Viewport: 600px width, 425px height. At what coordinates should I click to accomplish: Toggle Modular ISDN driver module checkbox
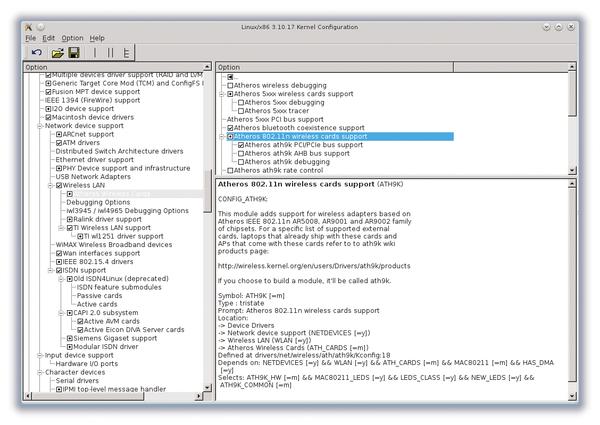coord(70,347)
